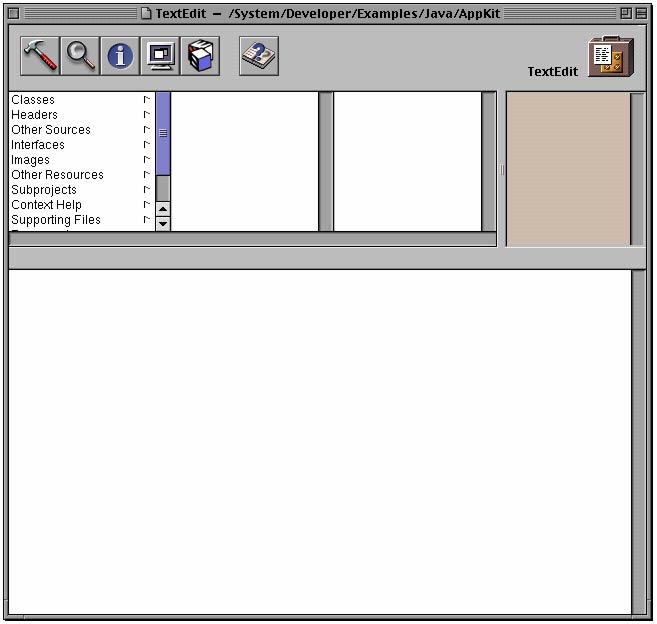Open the help book icon
This screenshot has width=657, height=624.
pos(259,56)
